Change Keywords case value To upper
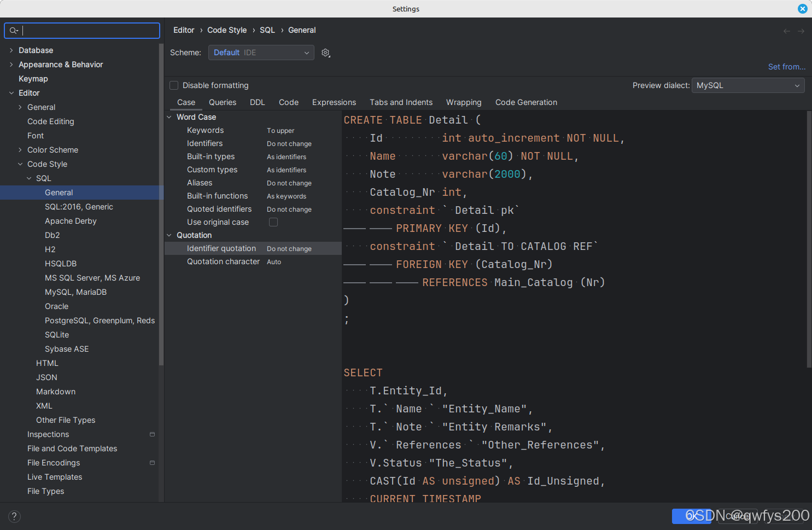This screenshot has height=530, width=812. (x=281, y=131)
